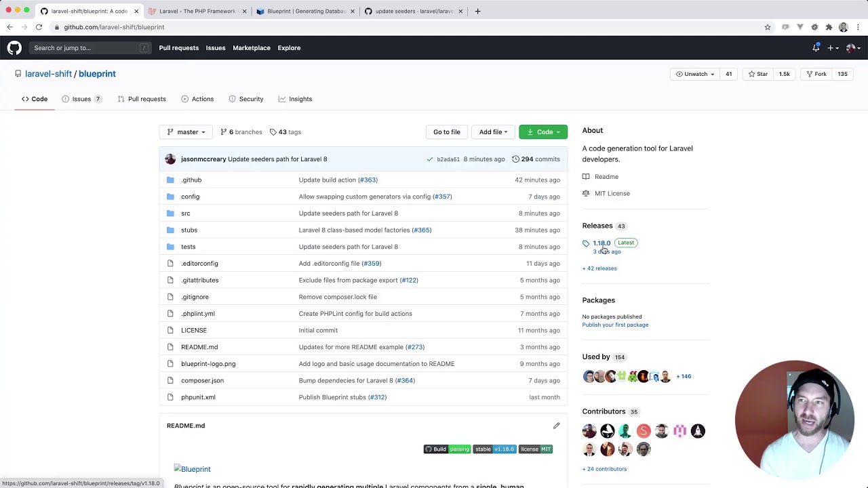The width and height of the screenshot is (868, 488).
Task: Click Marketplace in the top nav
Action: pos(252,48)
